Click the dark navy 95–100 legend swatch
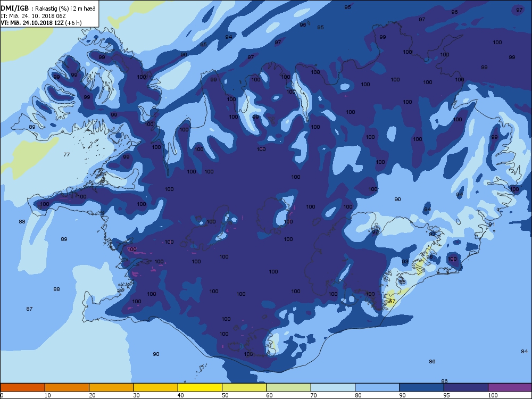This screenshot has width=532, height=399. pyautogui.click(x=466, y=387)
